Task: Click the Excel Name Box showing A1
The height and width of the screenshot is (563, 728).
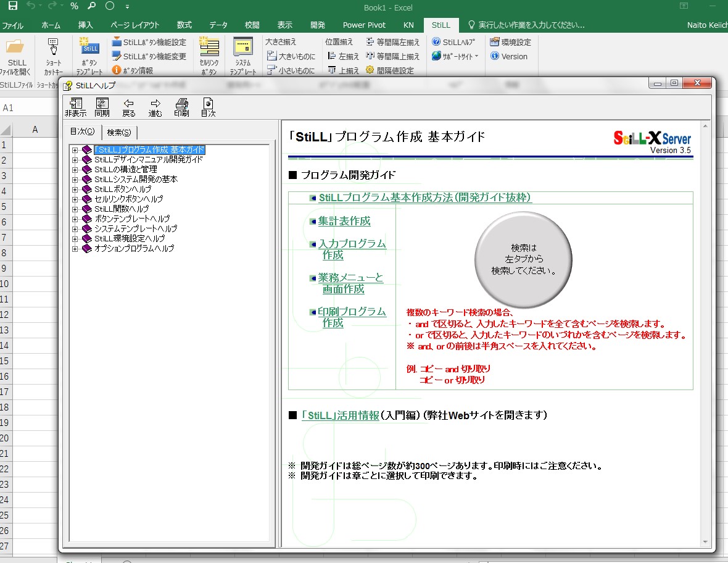Action: pos(28,108)
